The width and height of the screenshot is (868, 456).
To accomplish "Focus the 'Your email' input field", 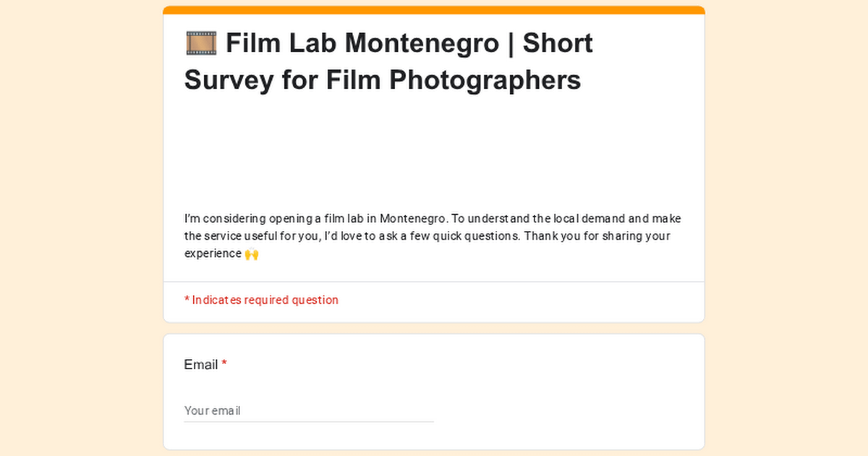I will click(309, 410).
